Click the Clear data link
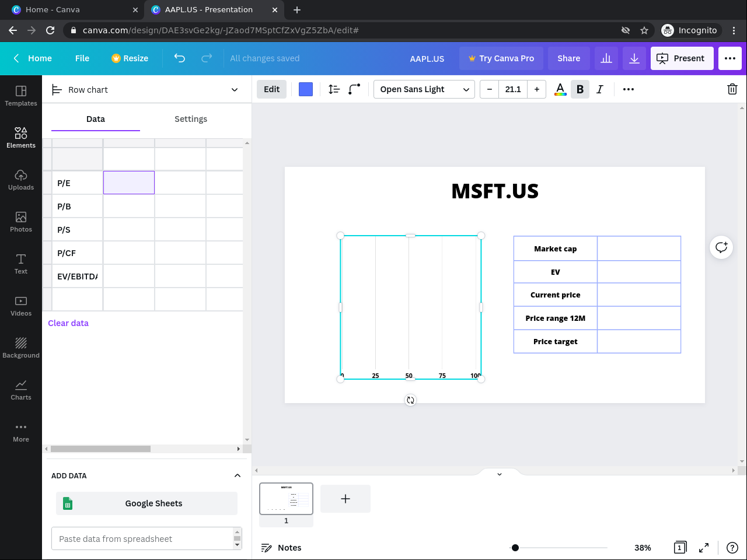Viewport: 747px width, 560px height. (68, 323)
